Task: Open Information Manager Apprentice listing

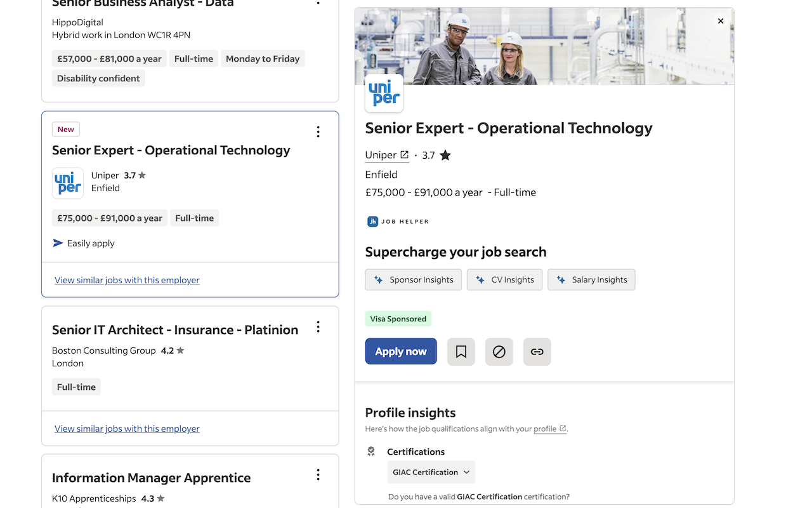Action: [x=152, y=478]
